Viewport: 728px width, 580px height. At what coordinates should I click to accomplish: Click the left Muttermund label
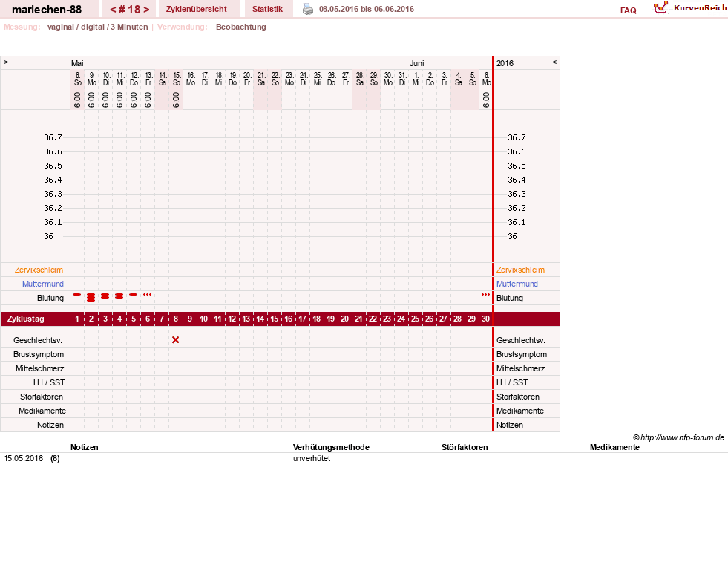point(43,284)
